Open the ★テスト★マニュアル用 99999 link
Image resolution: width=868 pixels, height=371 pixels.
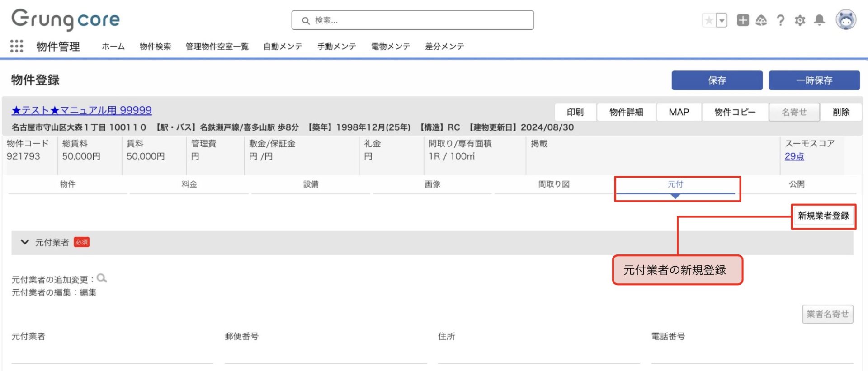[x=82, y=110]
